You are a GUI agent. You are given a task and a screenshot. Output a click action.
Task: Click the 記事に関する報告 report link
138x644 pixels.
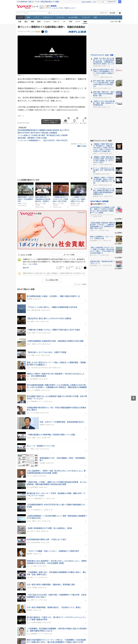(23, 123)
